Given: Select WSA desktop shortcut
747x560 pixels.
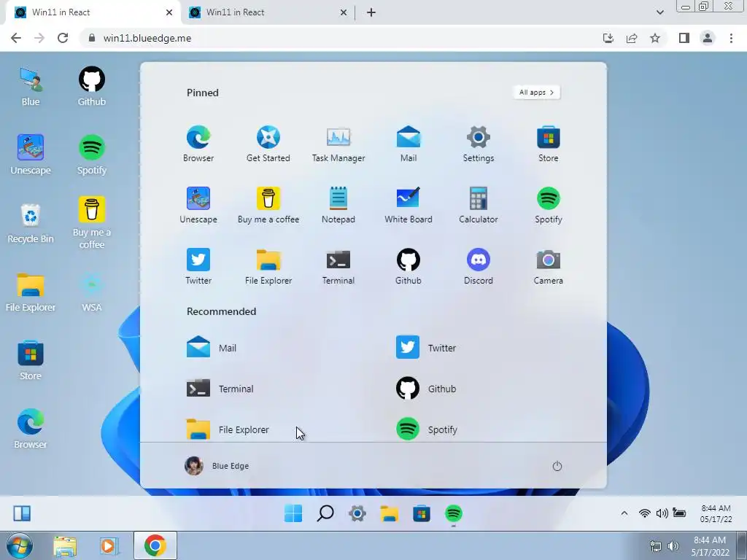Looking at the screenshot, I should click(x=92, y=292).
